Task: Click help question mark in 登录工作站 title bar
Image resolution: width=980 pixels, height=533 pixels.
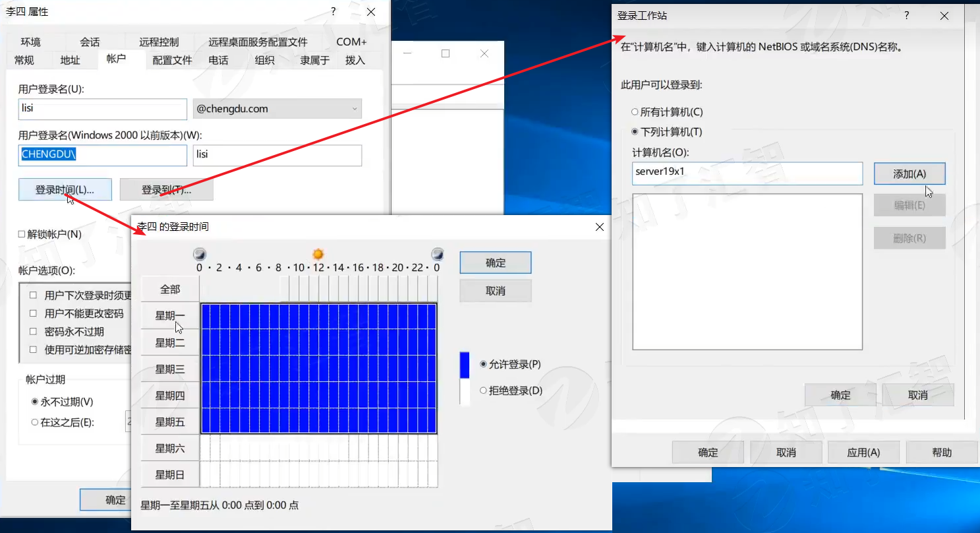Action: (x=907, y=15)
